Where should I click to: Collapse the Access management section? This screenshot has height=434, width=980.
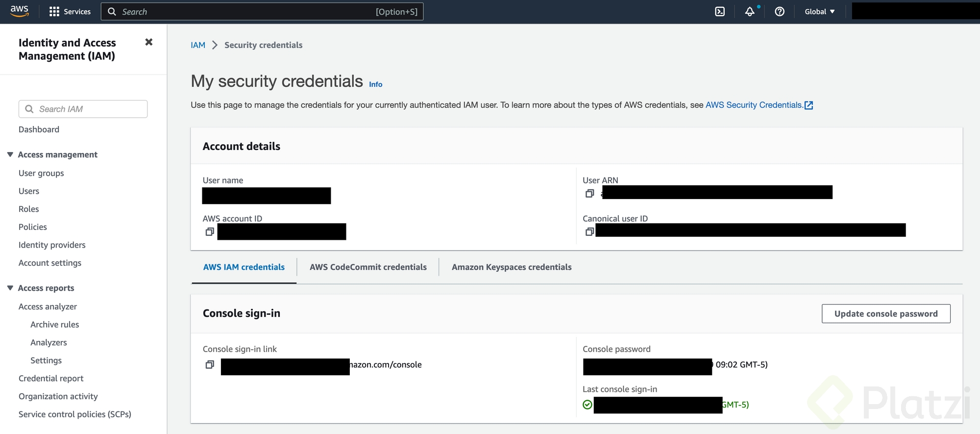click(x=10, y=154)
